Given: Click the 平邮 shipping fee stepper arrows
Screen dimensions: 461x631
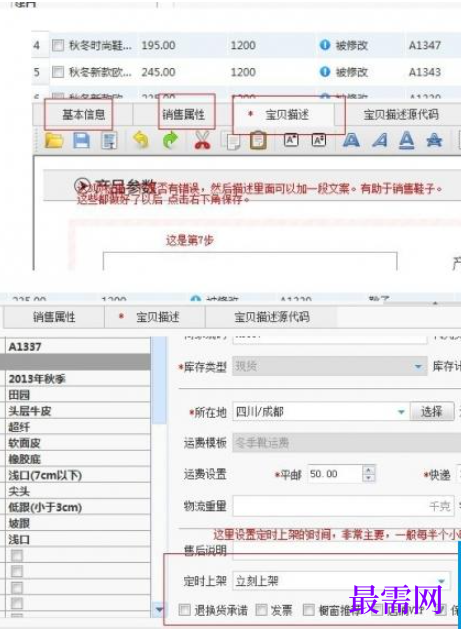Looking at the screenshot, I should (x=368, y=474).
